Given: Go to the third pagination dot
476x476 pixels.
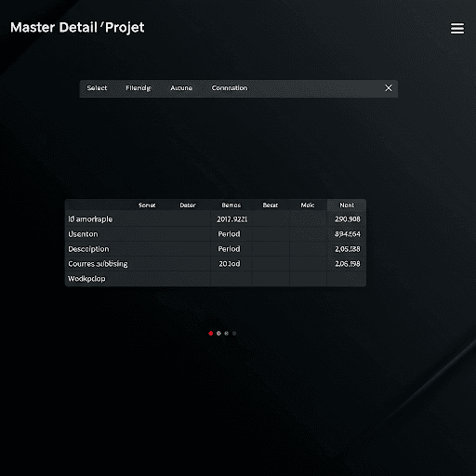Looking at the screenshot, I should pos(227,334).
